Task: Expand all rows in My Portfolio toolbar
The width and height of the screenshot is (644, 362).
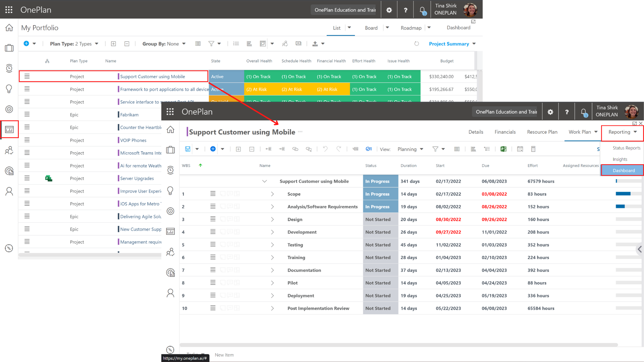Action: coord(113,44)
